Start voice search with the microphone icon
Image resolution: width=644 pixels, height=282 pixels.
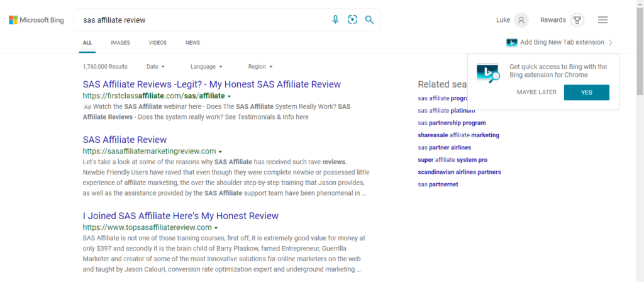click(x=336, y=20)
